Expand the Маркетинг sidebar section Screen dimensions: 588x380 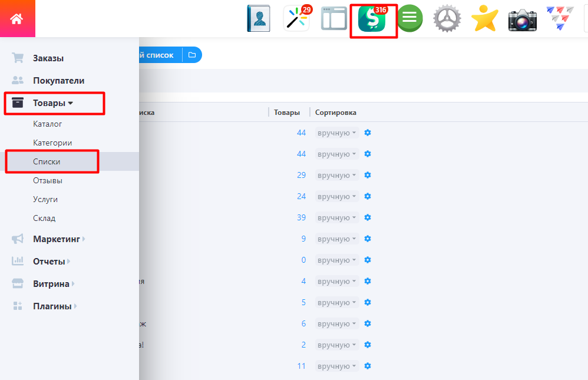[58, 239]
